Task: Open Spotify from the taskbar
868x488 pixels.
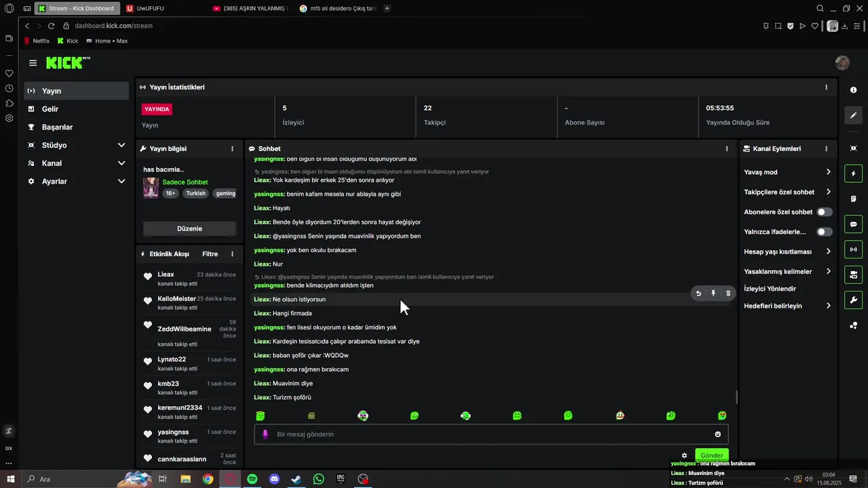Action: pos(252,479)
